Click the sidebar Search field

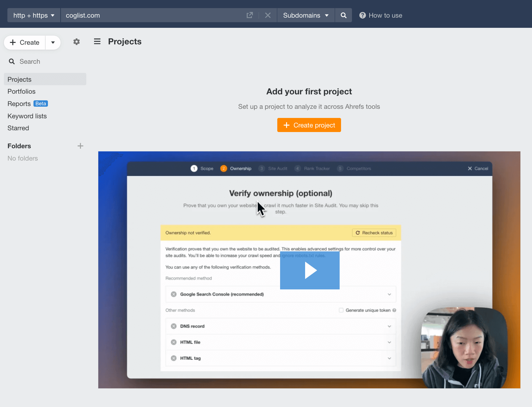point(45,61)
